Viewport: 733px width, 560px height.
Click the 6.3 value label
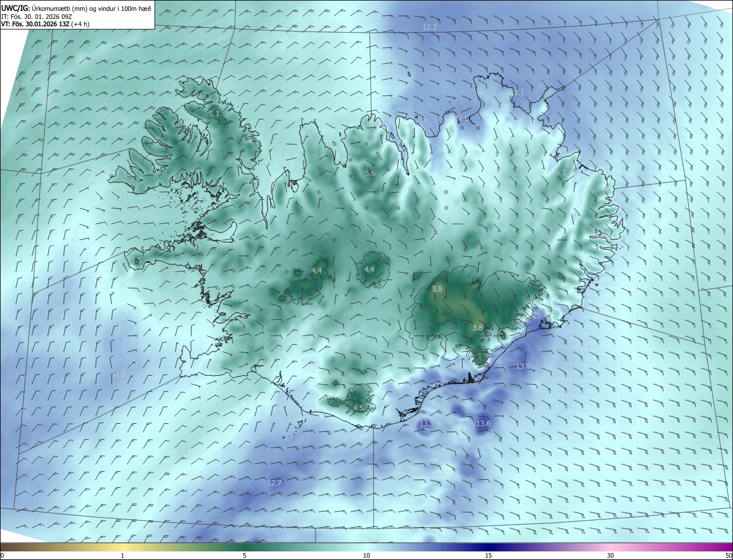(x=560, y=173)
